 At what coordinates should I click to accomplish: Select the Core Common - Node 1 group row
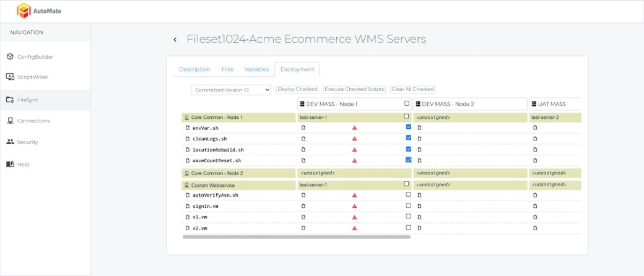pos(238,118)
